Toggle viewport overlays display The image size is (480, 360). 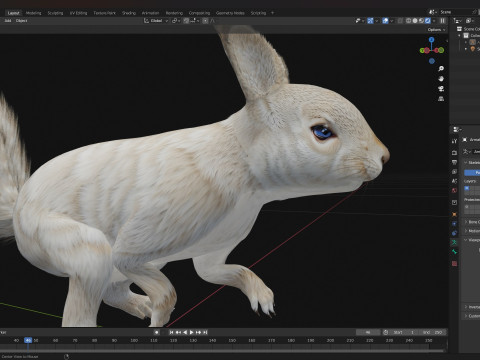coord(385,21)
